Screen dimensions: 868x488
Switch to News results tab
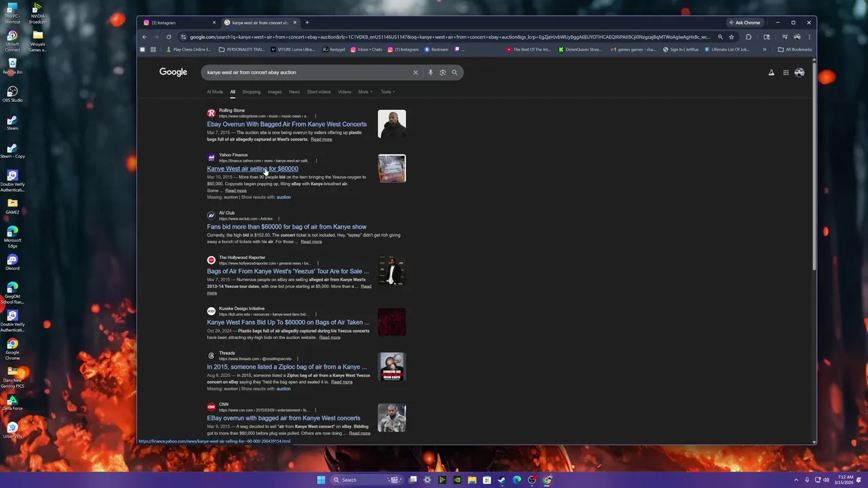294,91
